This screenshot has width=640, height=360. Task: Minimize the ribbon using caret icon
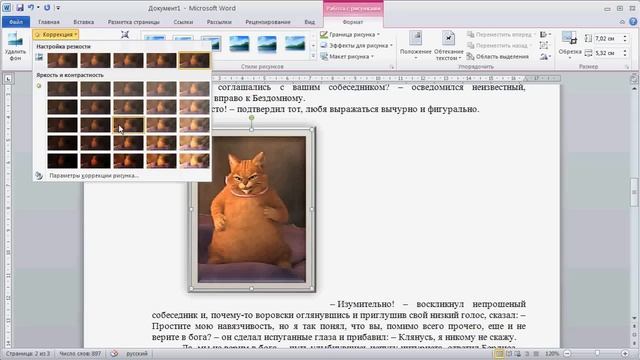click(x=622, y=22)
